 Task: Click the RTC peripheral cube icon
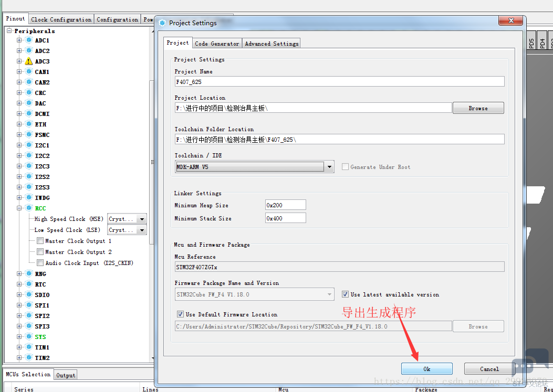(29, 284)
